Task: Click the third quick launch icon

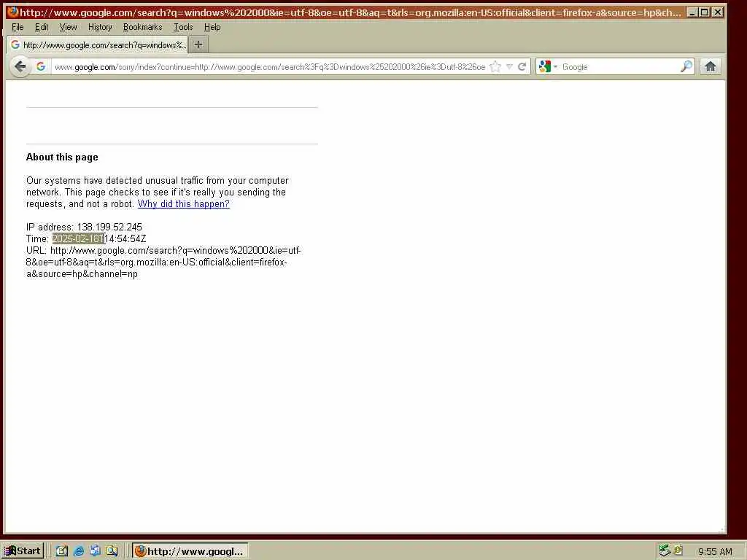Action: point(95,551)
